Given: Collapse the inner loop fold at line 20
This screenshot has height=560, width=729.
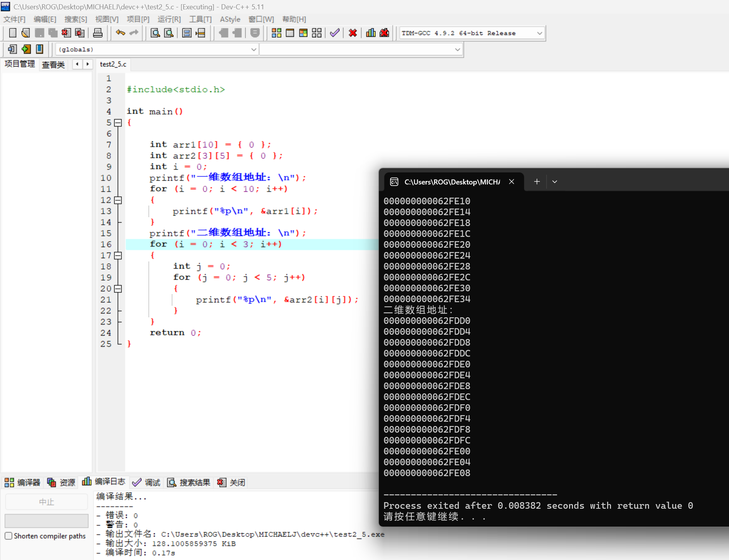Looking at the screenshot, I should 118,289.
